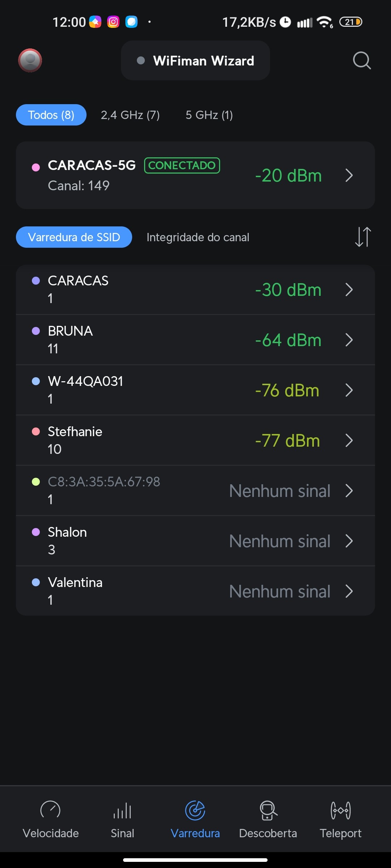Viewport: 391px width, 868px height.
Task: Switch to Integridade do canal tab
Action: 198,237
